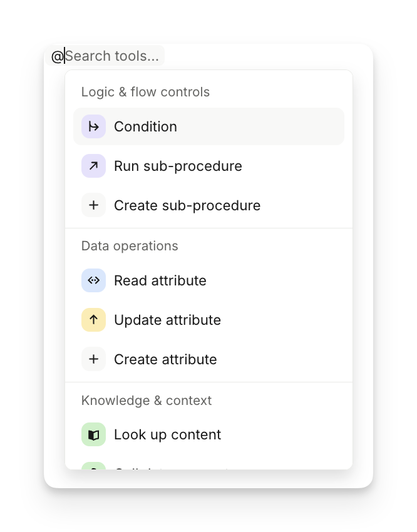This screenshot has width=417, height=532.
Task: Select the Create attribute entry
Action: pyautogui.click(x=165, y=360)
